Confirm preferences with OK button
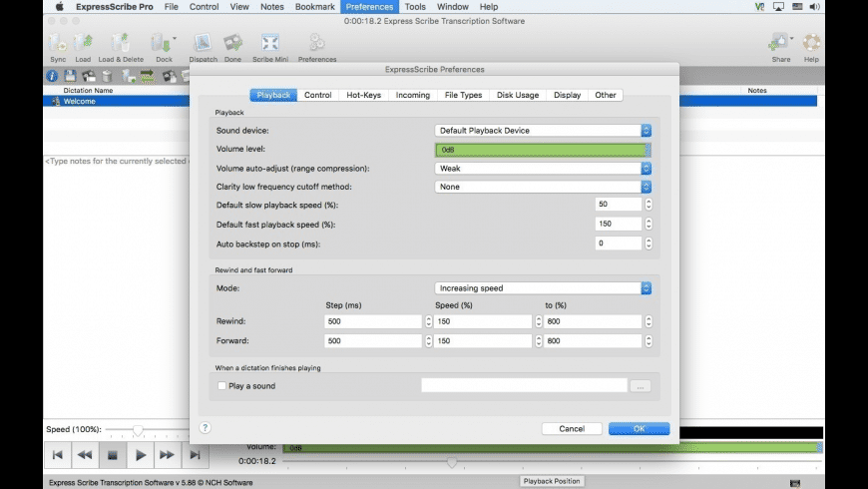The height and width of the screenshot is (489, 868). click(639, 429)
